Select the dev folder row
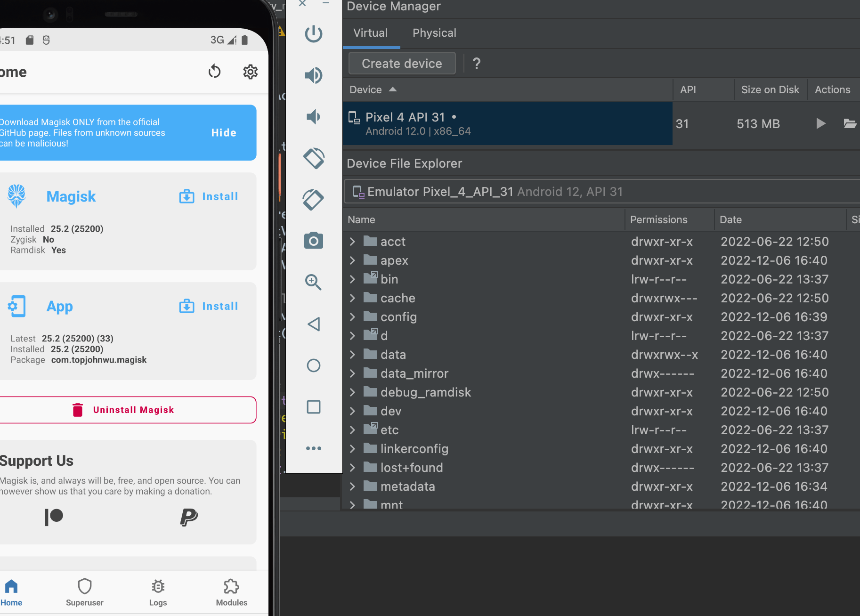Image resolution: width=860 pixels, height=616 pixels. pos(602,411)
